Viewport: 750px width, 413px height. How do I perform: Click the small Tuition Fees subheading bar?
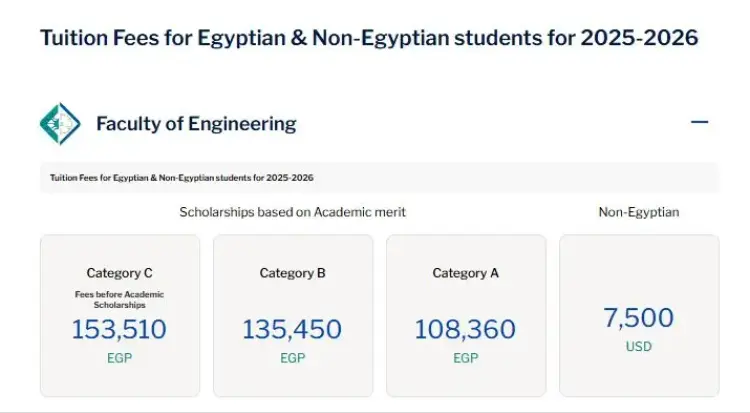pyautogui.click(x=380, y=178)
